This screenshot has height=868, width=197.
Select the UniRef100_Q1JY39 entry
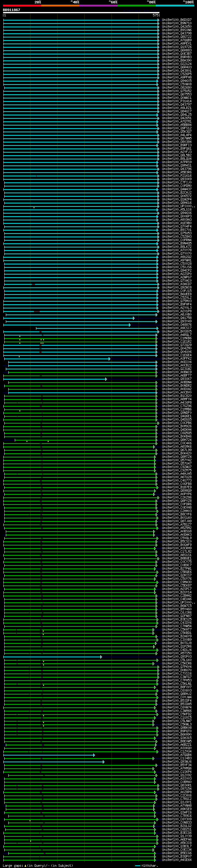[x=176, y=836]
